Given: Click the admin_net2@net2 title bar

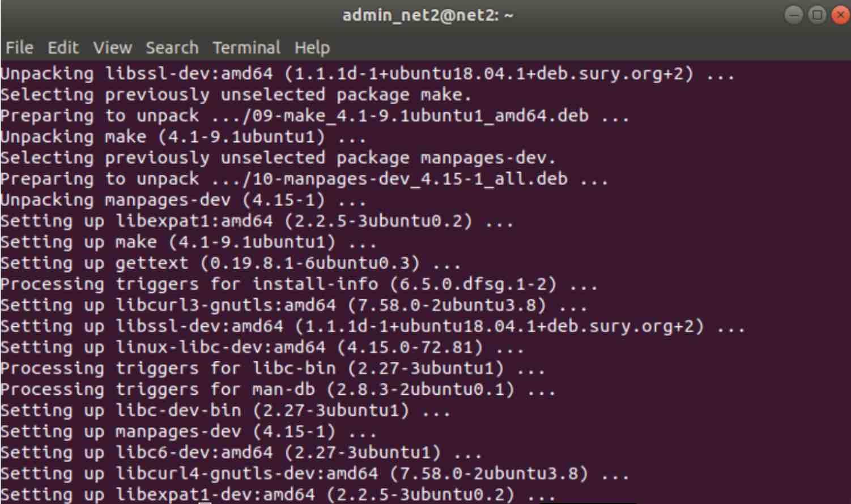Looking at the screenshot, I should click(x=428, y=15).
